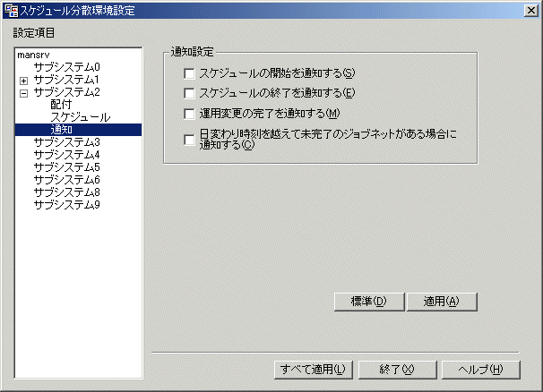Click the 終了(X) button
Image resolution: width=543 pixels, height=392 pixels.
point(398,370)
